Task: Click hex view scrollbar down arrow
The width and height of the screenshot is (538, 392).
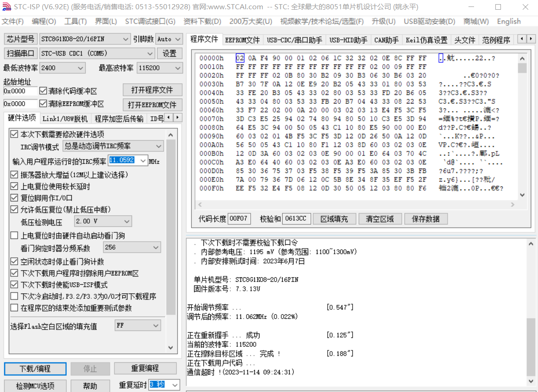Action: pos(522,195)
